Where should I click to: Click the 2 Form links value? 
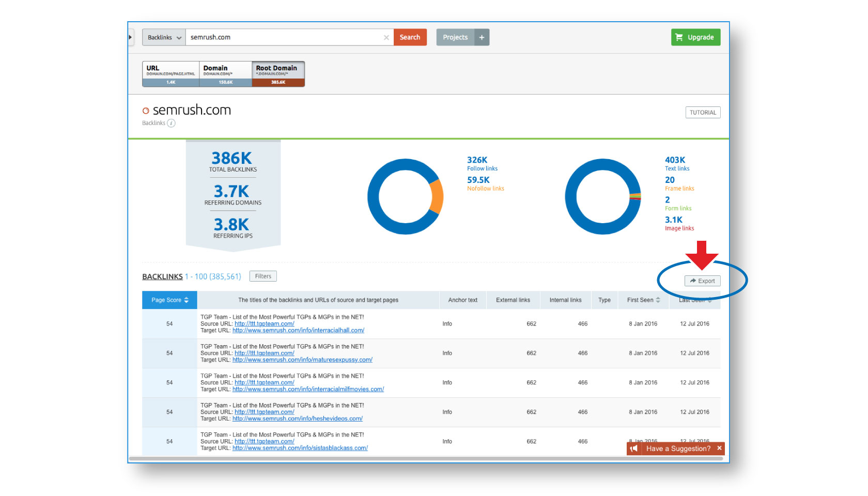668,200
